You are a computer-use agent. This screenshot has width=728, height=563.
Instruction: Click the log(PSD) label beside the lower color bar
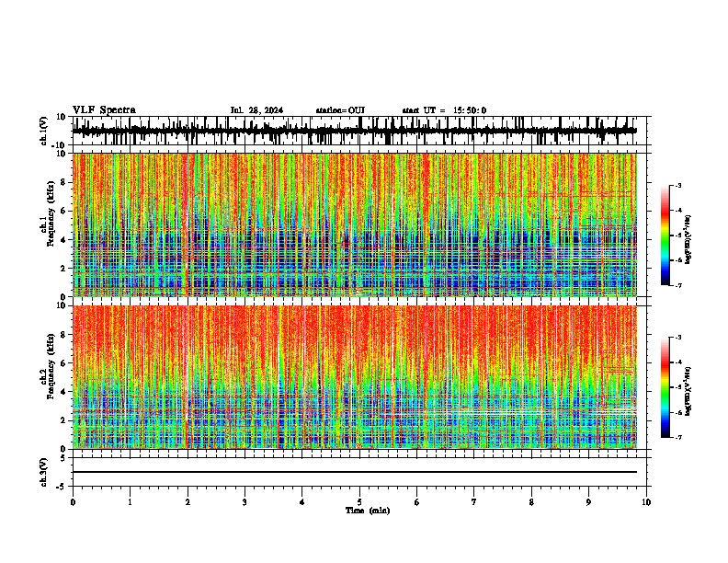point(688,392)
